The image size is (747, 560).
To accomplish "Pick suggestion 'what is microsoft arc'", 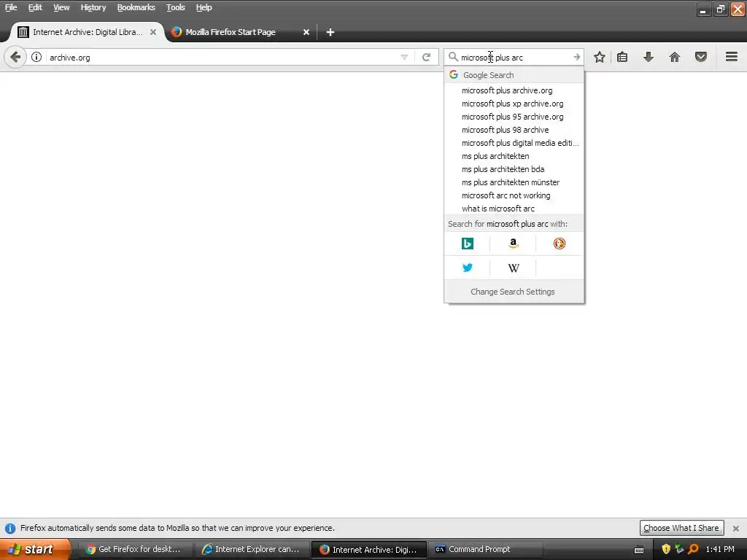I will [x=514, y=208].
